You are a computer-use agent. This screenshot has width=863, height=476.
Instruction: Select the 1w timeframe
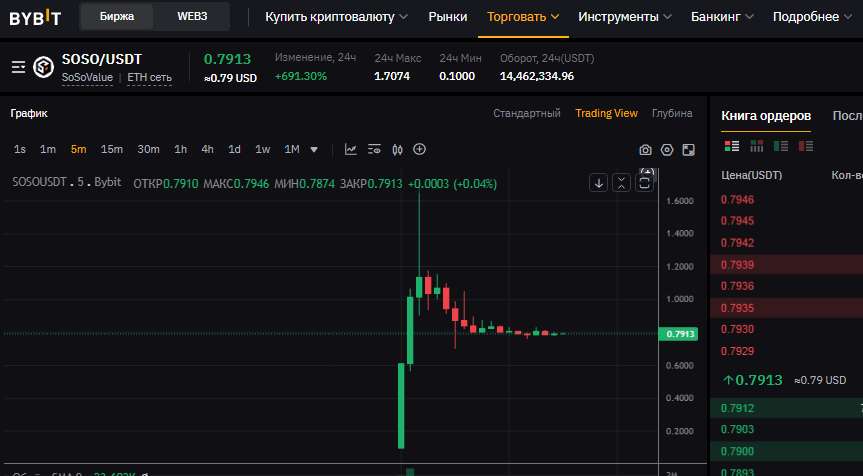263,149
